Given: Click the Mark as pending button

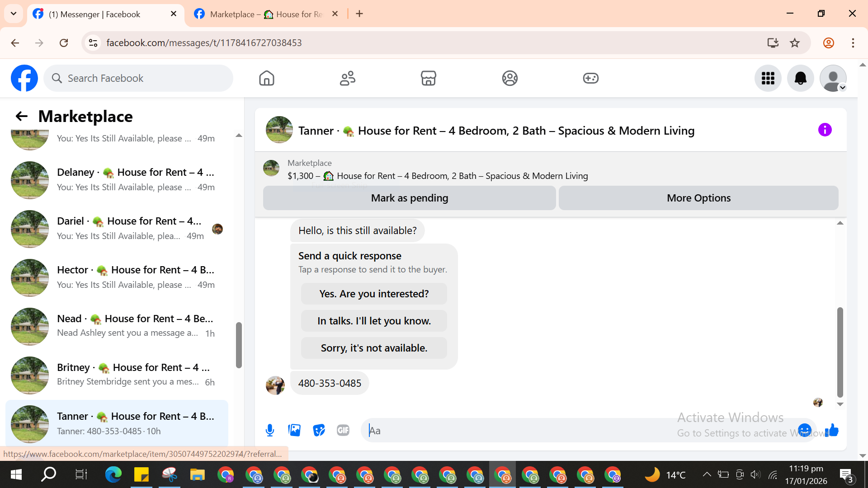Looking at the screenshot, I should [409, 198].
